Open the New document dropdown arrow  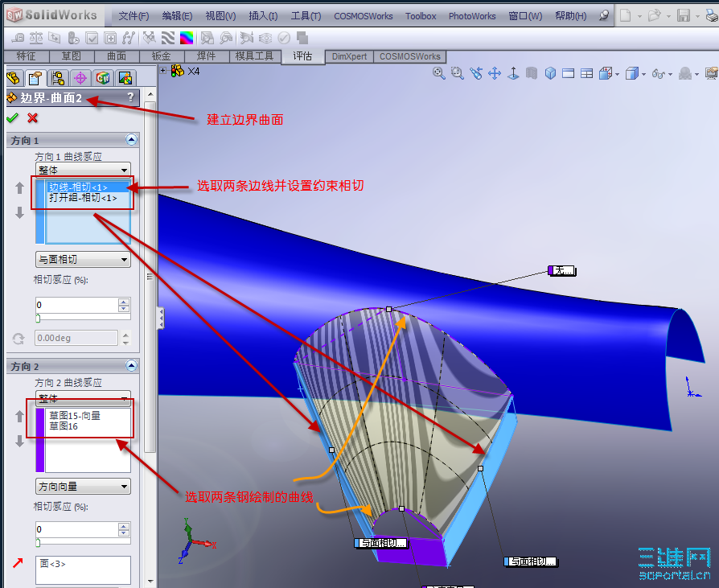[x=639, y=16]
